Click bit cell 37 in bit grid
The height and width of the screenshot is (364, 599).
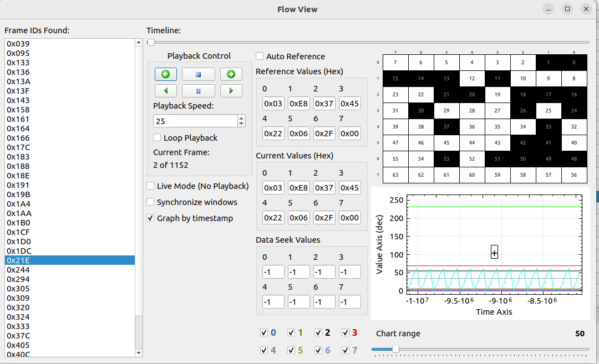[446, 127]
